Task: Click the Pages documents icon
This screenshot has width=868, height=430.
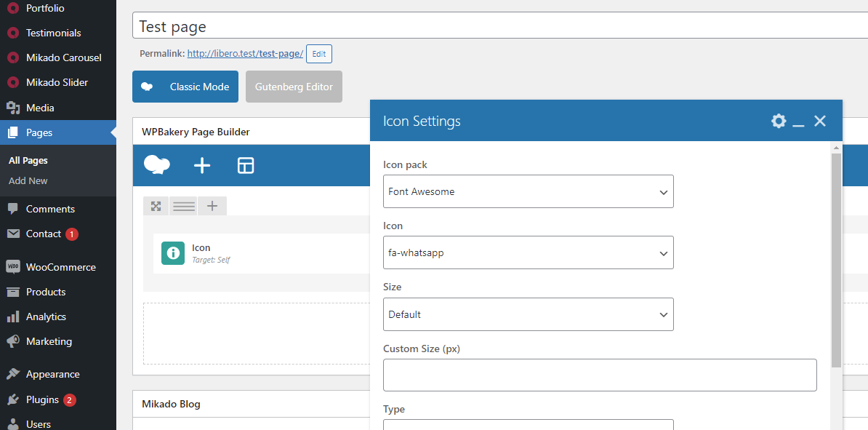Action: pyautogui.click(x=13, y=132)
